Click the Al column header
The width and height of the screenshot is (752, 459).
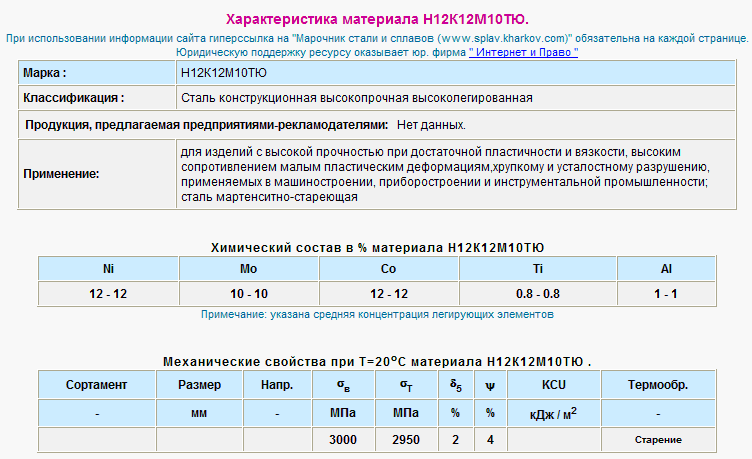665,269
